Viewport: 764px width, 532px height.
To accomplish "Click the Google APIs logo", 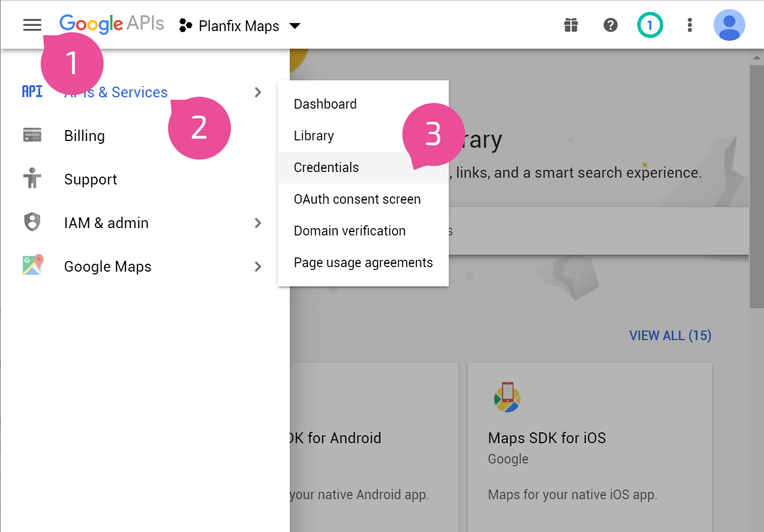I will (111, 24).
